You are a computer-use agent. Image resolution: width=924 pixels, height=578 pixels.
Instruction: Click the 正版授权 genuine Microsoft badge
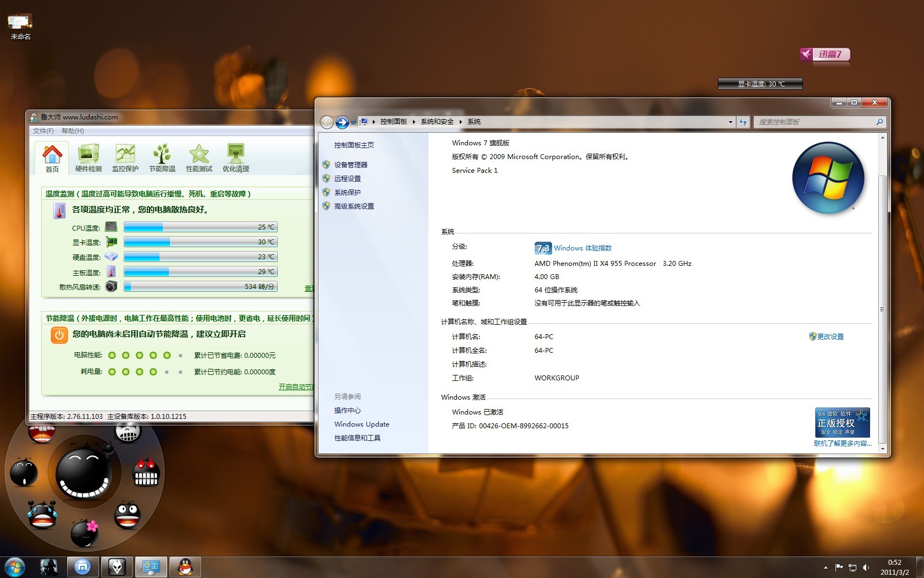tap(842, 422)
